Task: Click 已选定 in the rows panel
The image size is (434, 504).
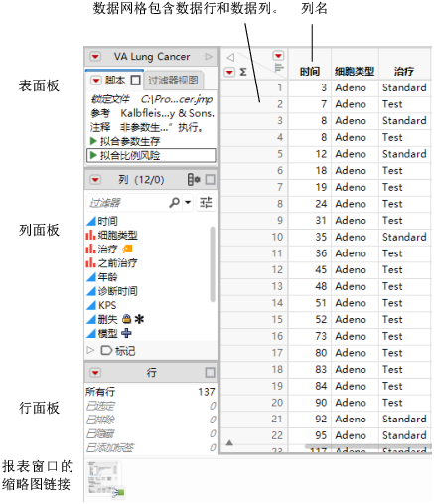Action: click(100, 406)
